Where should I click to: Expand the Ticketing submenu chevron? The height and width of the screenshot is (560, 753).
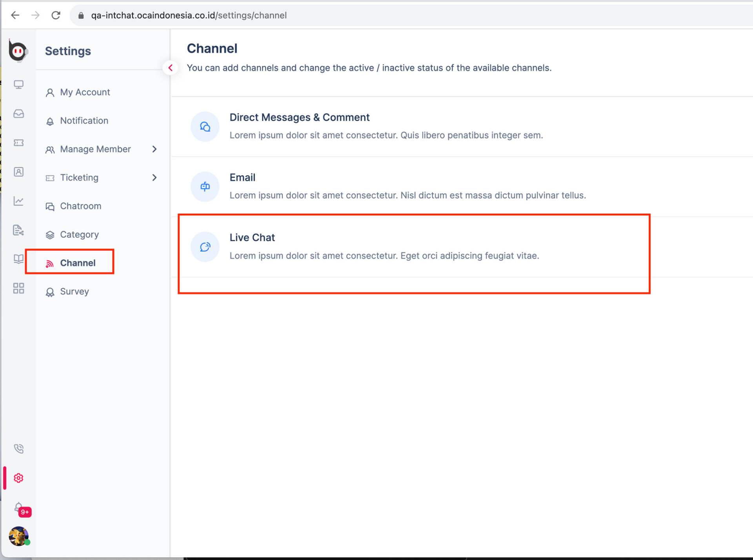tap(155, 178)
